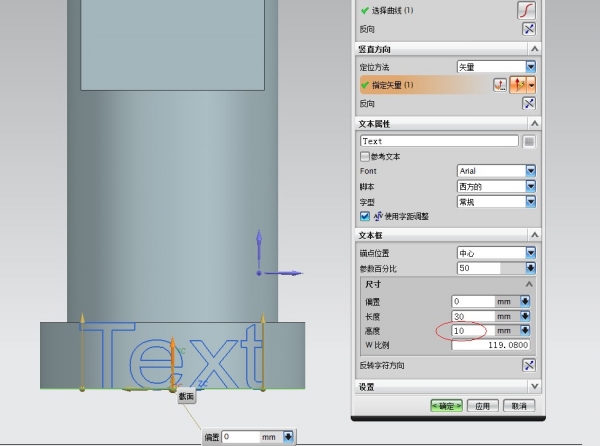Click the 长度 field showing 30
600x446 pixels.
pos(473,316)
